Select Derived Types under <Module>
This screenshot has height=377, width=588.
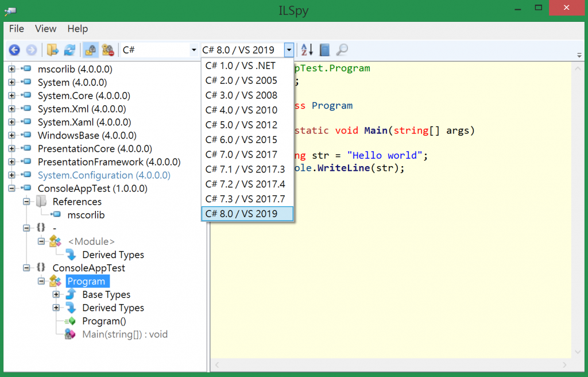(x=113, y=255)
